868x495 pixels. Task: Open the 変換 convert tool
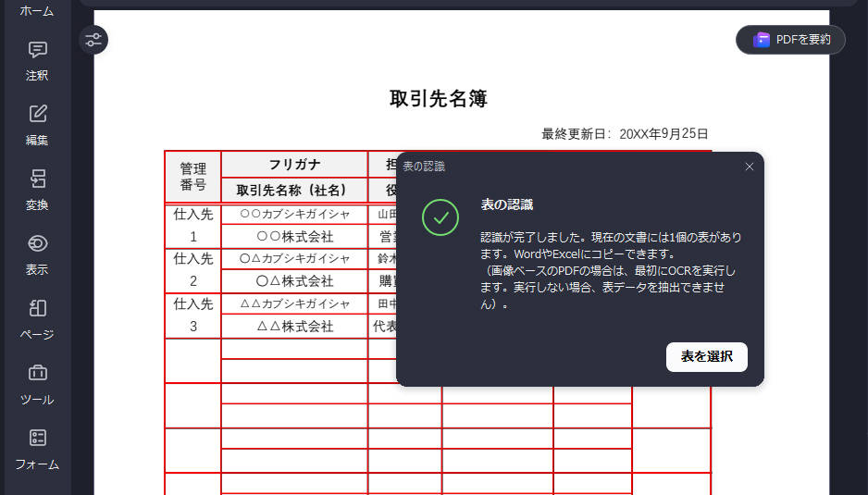37,191
